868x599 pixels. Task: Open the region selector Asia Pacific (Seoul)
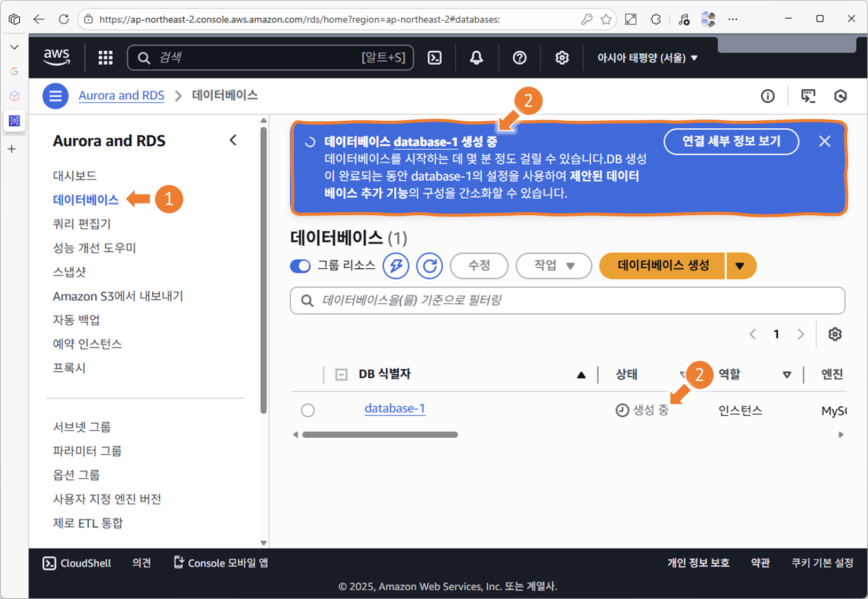tap(647, 58)
